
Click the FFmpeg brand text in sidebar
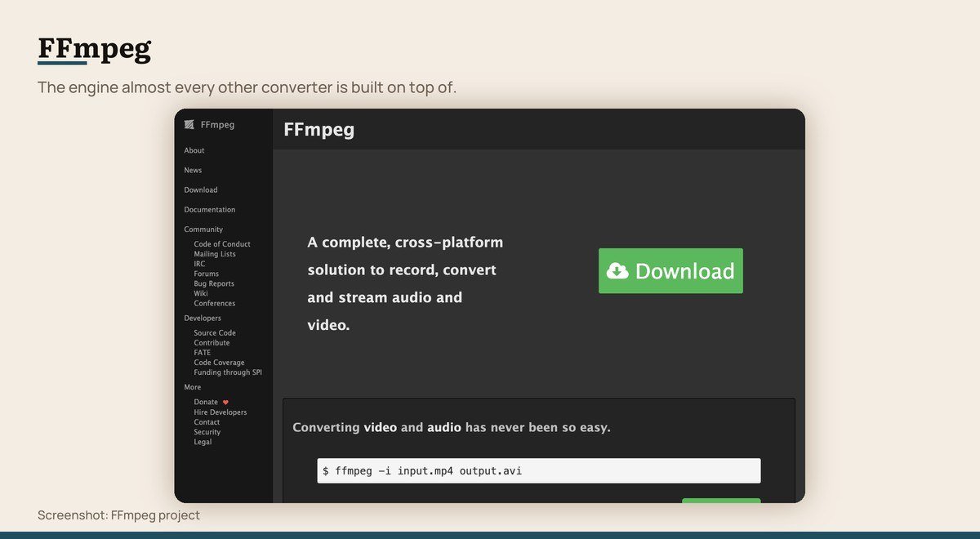pyautogui.click(x=217, y=125)
